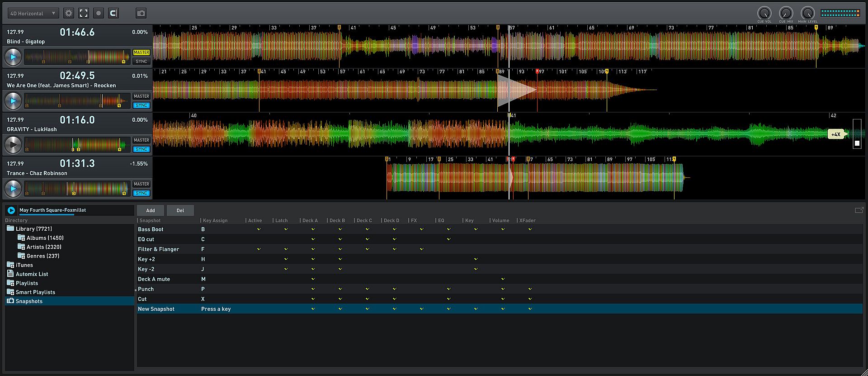Toggle Key checkmark for Key +2

point(476,259)
